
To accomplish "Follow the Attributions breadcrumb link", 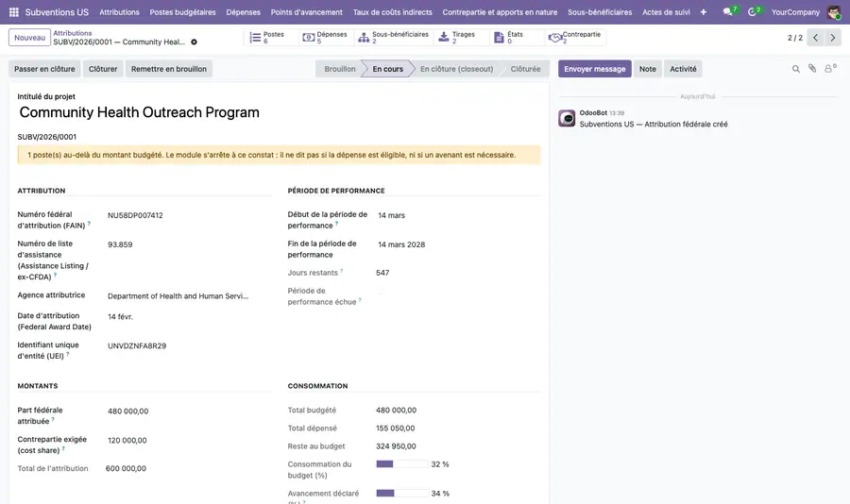I will pos(73,33).
